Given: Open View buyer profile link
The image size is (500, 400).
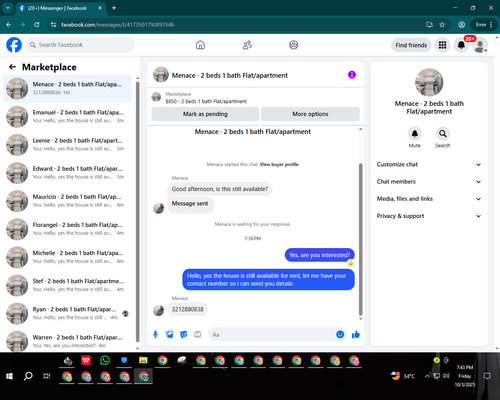Looking at the screenshot, I should pos(279,164).
